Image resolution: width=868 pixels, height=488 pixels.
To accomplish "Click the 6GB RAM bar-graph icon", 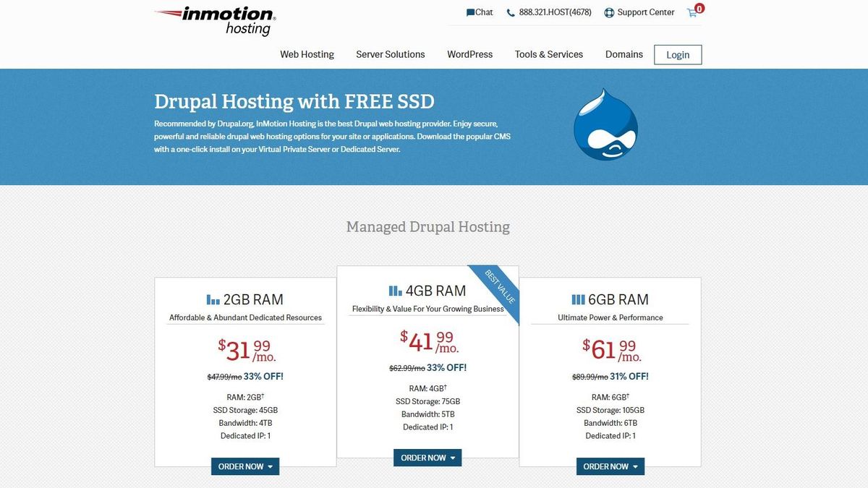I will point(579,299).
